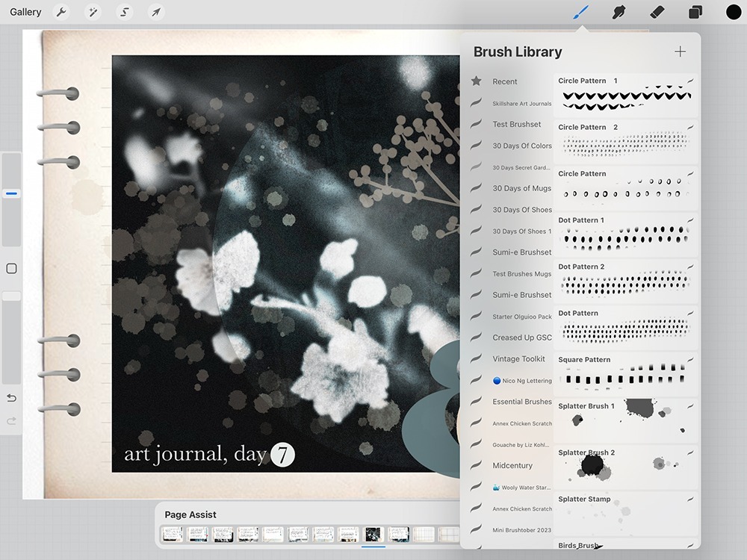747x560 pixels.
Task: Select the 30 Days Of Colors set
Action: [522, 146]
